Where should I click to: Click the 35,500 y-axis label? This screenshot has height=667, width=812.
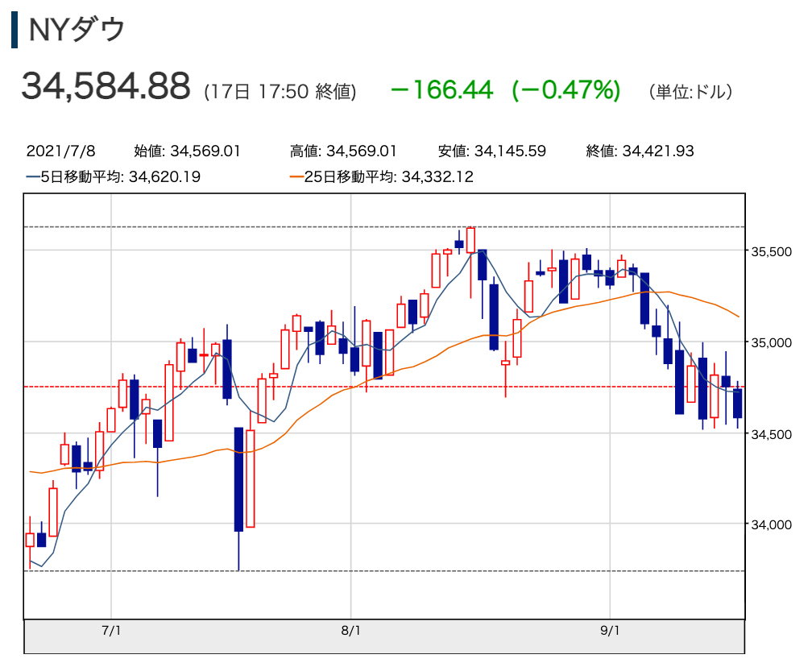tap(771, 251)
